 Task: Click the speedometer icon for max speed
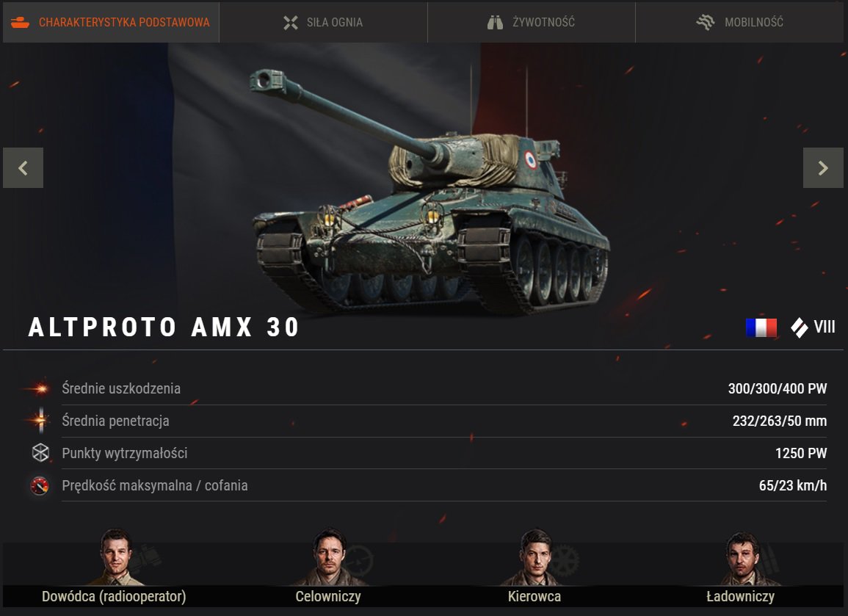pyautogui.click(x=40, y=485)
